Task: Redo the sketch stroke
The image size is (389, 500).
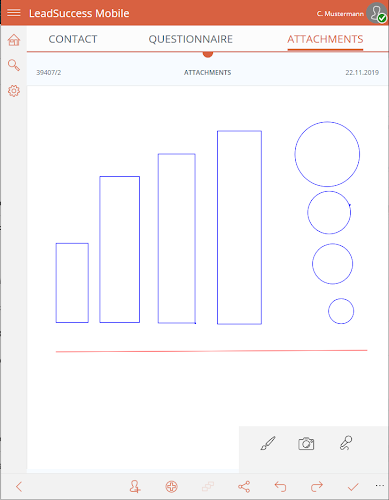Action: coord(317,487)
